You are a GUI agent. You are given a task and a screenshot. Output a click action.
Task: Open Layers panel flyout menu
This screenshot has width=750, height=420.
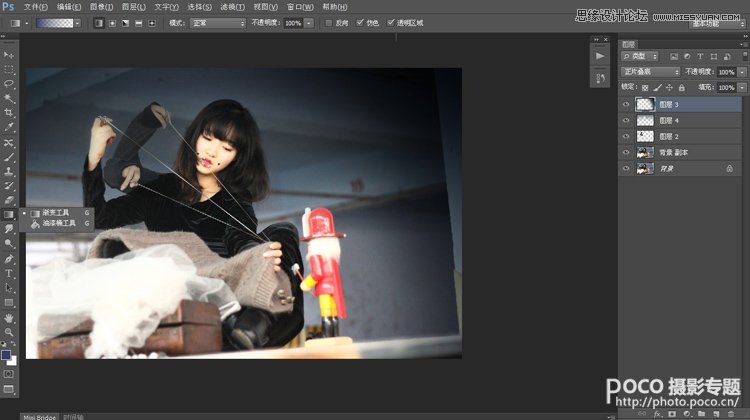click(x=743, y=44)
